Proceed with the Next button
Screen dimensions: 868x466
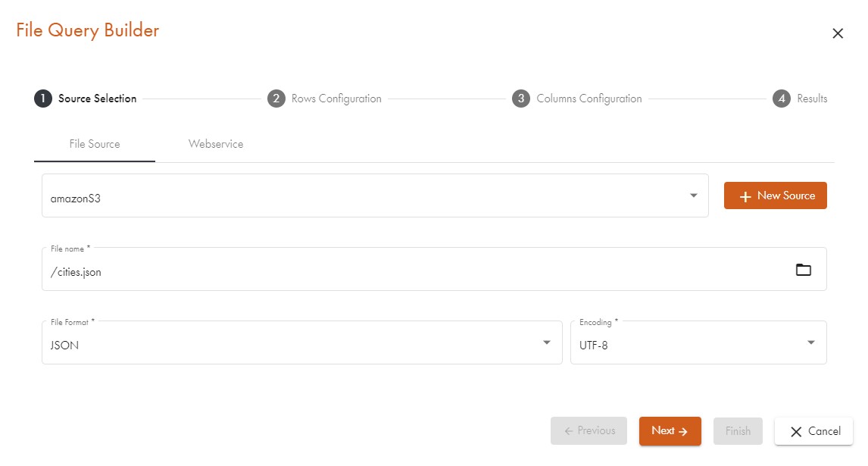click(670, 431)
